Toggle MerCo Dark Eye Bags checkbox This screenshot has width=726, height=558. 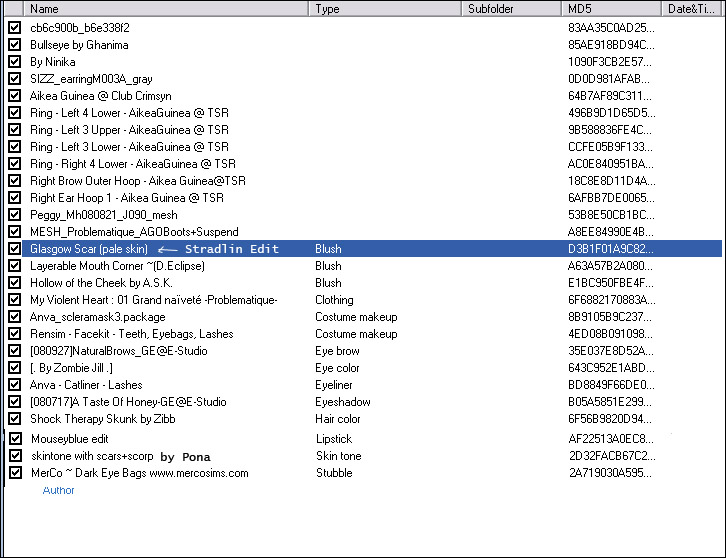click(x=14, y=473)
